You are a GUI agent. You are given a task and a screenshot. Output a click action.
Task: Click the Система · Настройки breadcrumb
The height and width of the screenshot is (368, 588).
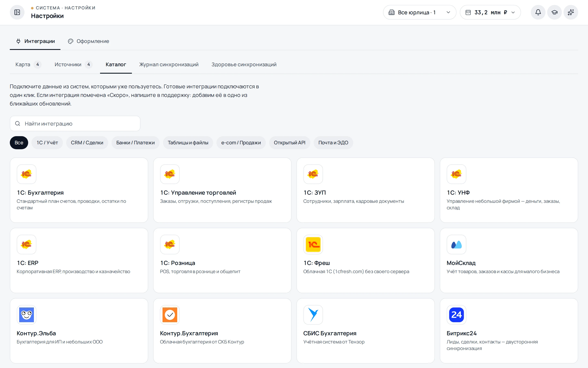(x=66, y=8)
